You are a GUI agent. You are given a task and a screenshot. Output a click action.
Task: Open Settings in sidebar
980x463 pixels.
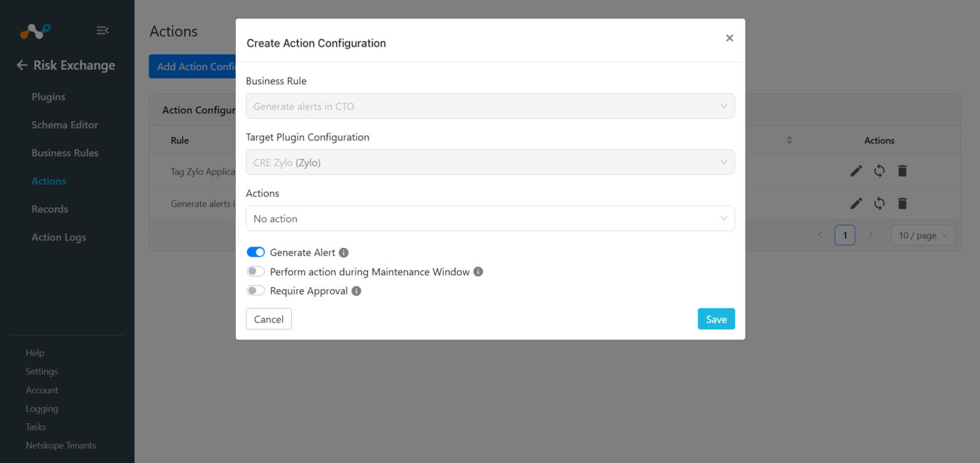tap(42, 371)
